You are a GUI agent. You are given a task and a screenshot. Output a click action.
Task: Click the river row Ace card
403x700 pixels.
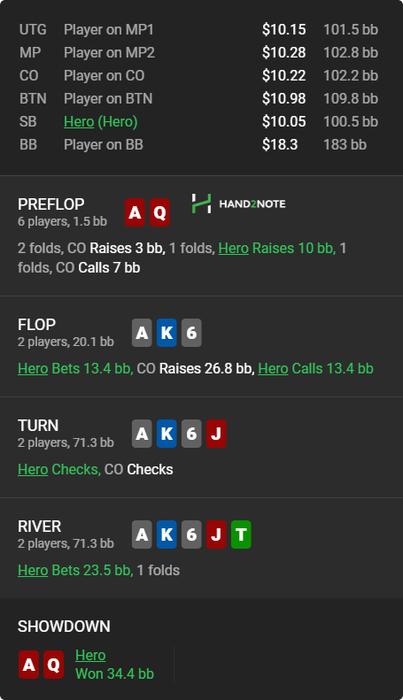click(x=142, y=534)
